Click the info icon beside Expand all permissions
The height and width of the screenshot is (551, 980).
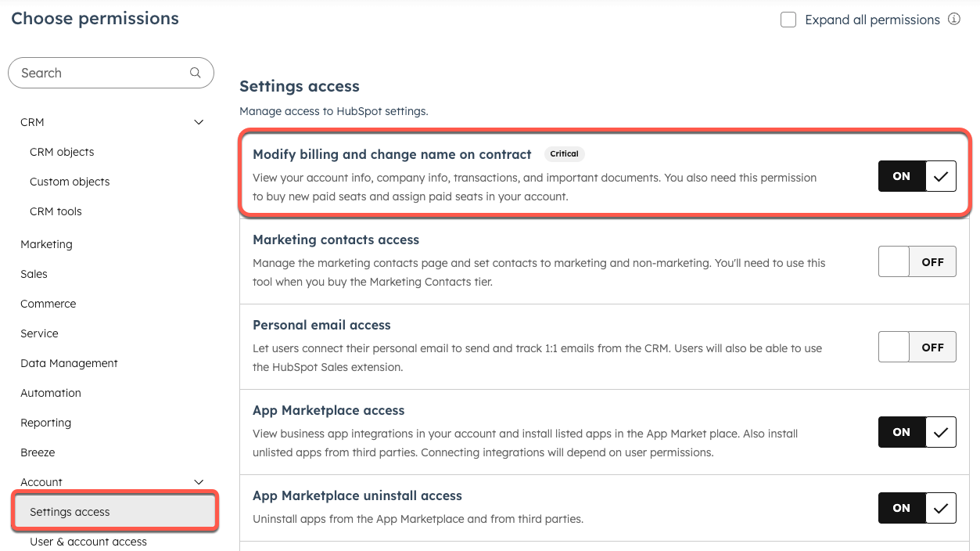(954, 19)
